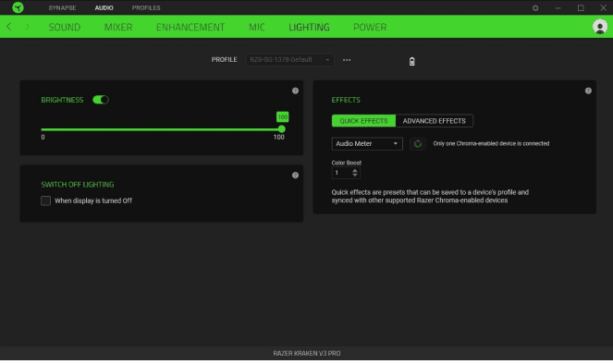This screenshot has width=613, height=364.
Task: Select Advanced Effects button
Action: pyautogui.click(x=434, y=121)
